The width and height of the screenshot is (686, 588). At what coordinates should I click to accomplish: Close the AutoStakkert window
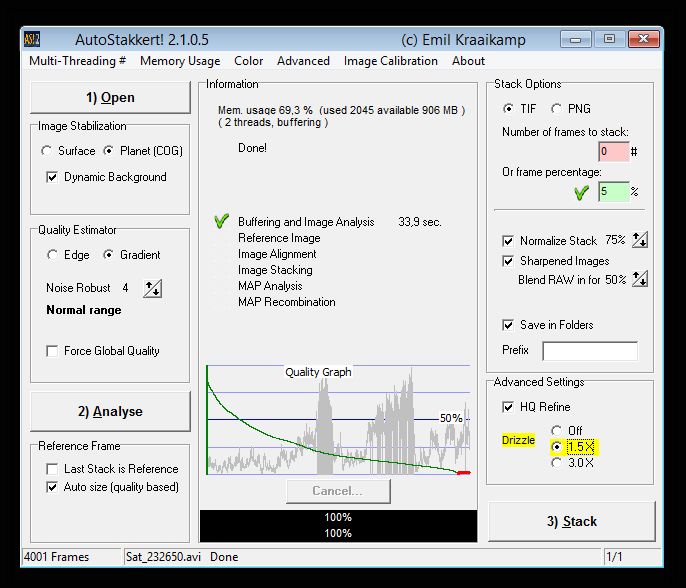643,39
